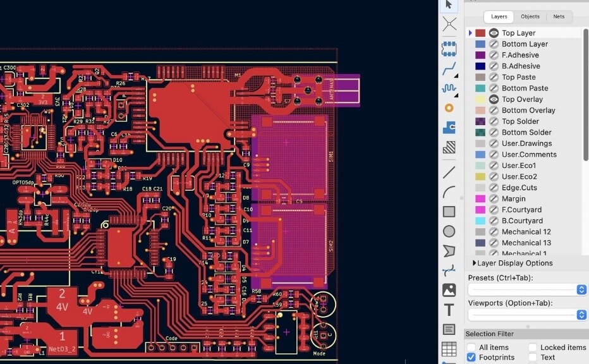Activate the Add Via tool
Screen dimensions: 589x364
click(449, 108)
